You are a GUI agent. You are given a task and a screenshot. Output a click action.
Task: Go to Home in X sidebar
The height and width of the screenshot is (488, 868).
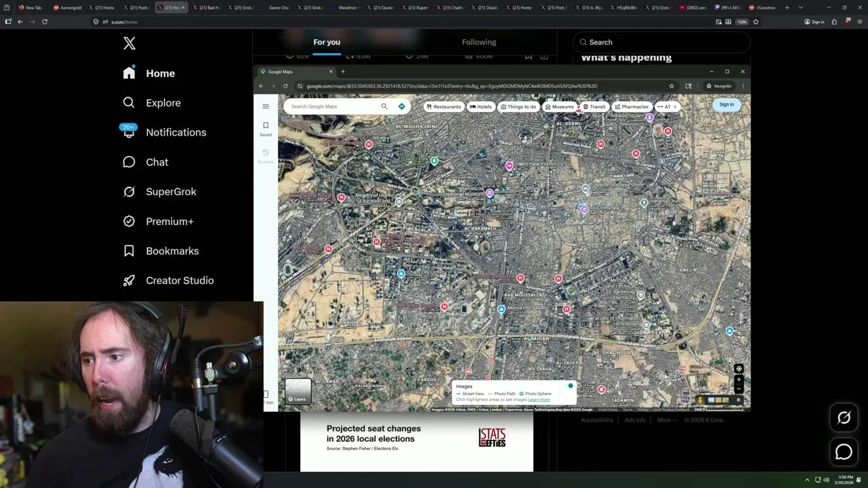click(x=149, y=73)
